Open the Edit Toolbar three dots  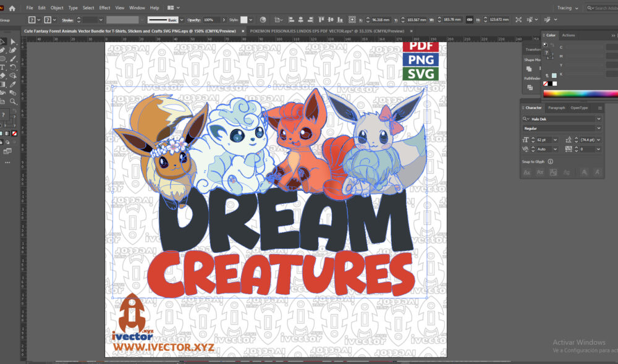pyautogui.click(x=7, y=163)
